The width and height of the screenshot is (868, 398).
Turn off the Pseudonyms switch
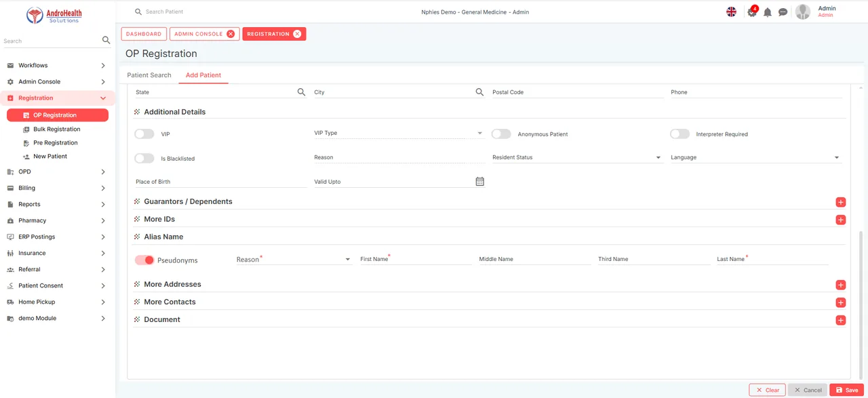tap(144, 260)
